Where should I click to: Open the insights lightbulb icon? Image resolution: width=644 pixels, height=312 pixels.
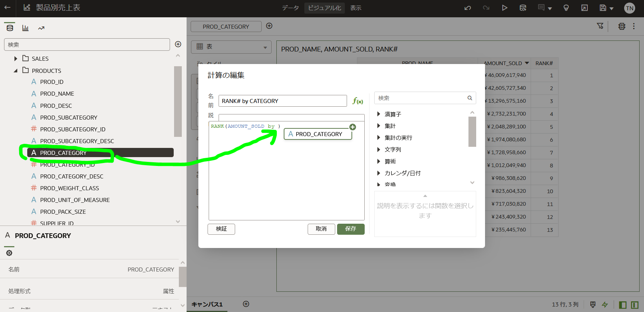[x=566, y=8]
